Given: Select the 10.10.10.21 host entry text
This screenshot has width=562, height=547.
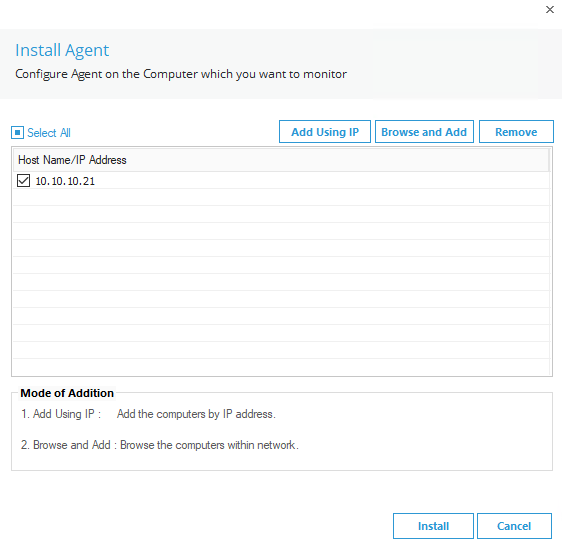Looking at the screenshot, I should [65, 181].
